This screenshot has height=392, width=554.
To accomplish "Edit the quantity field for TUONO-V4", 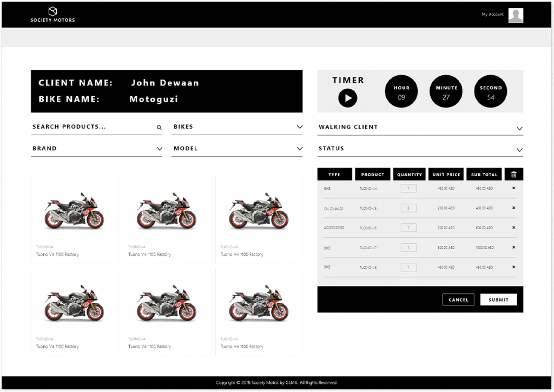I will pos(408,188).
